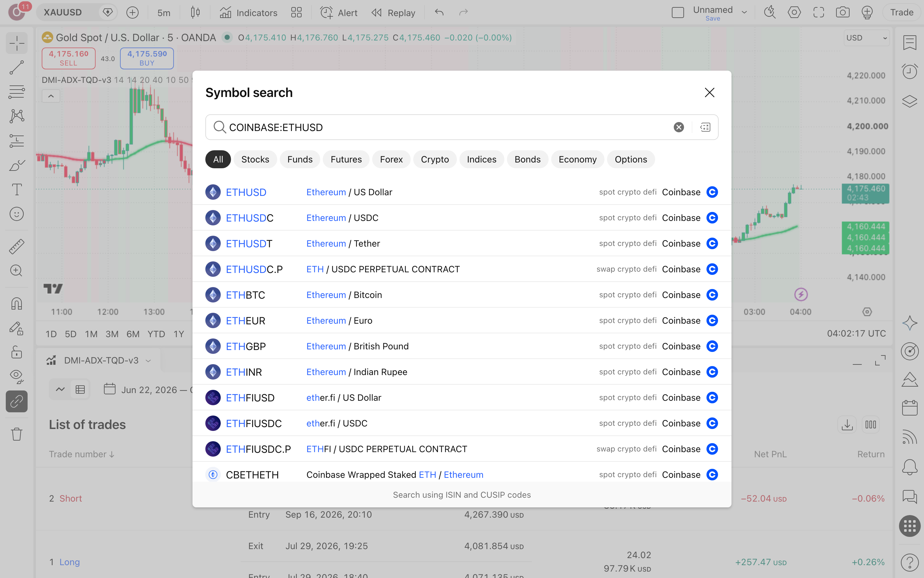This screenshot has height=578, width=924.
Task: Toggle lock all drawing tools
Action: (16, 352)
